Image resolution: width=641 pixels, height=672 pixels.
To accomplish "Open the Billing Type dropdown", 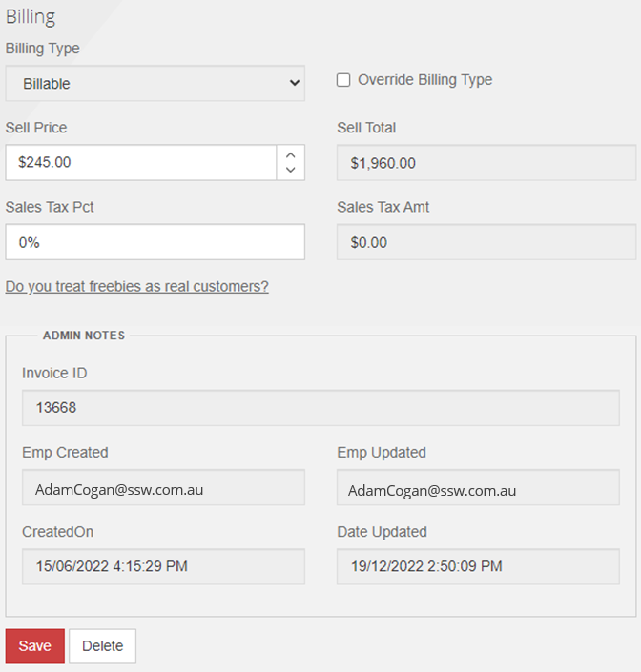I will tap(155, 83).
